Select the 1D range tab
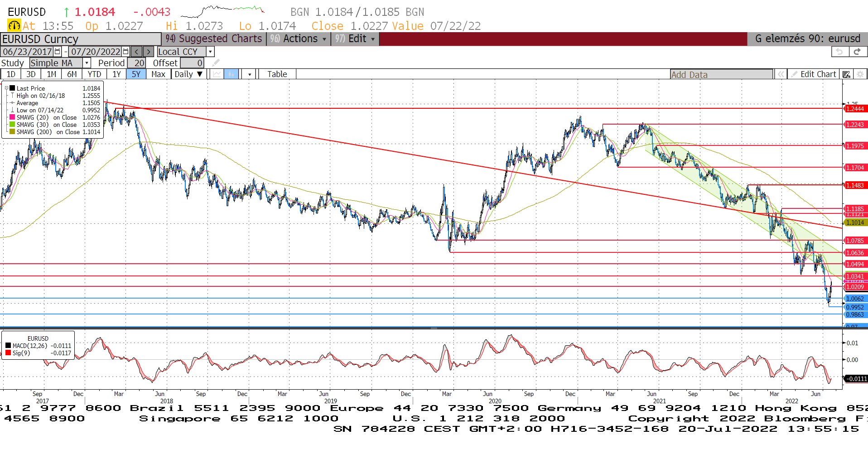Screen dimensions: 868x454 click(11, 74)
